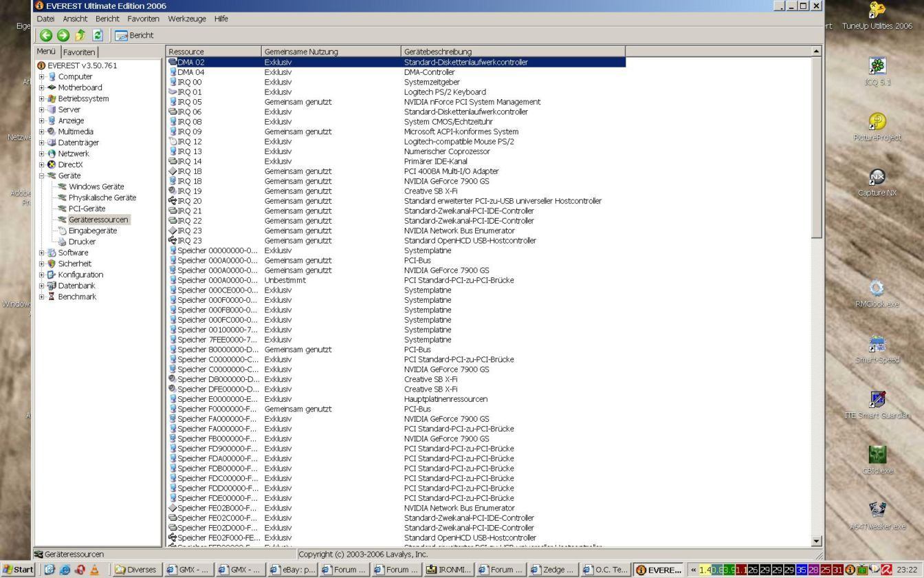Expand the Motherboard tree node
The image size is (924, 578).
42,87
